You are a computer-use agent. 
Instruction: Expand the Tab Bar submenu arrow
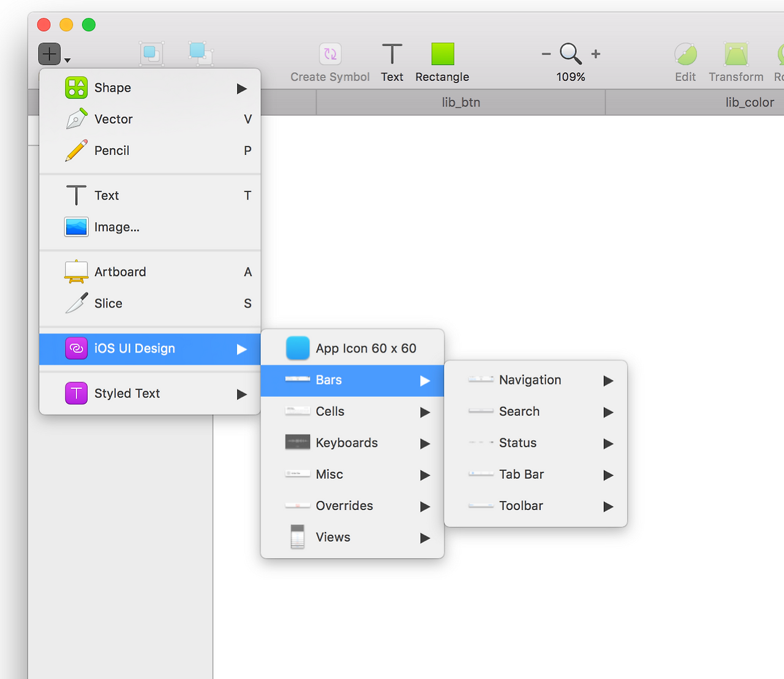click(x=608, y=475)
